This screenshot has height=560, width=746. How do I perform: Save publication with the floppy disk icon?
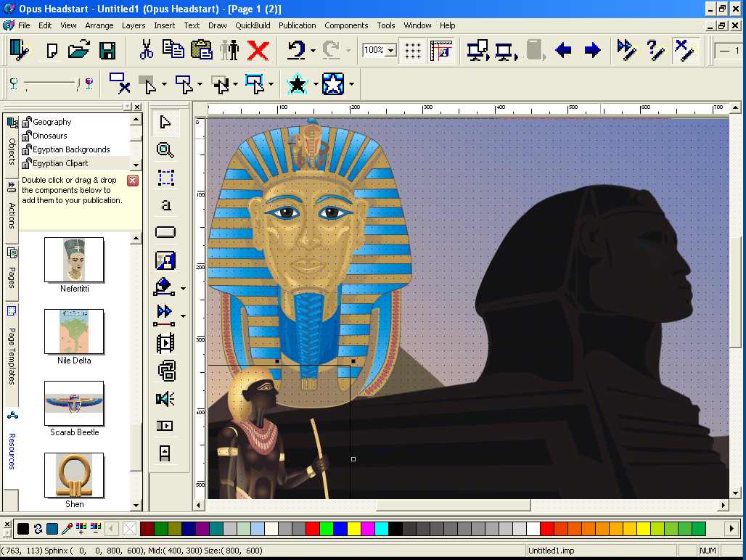[107, 50]
